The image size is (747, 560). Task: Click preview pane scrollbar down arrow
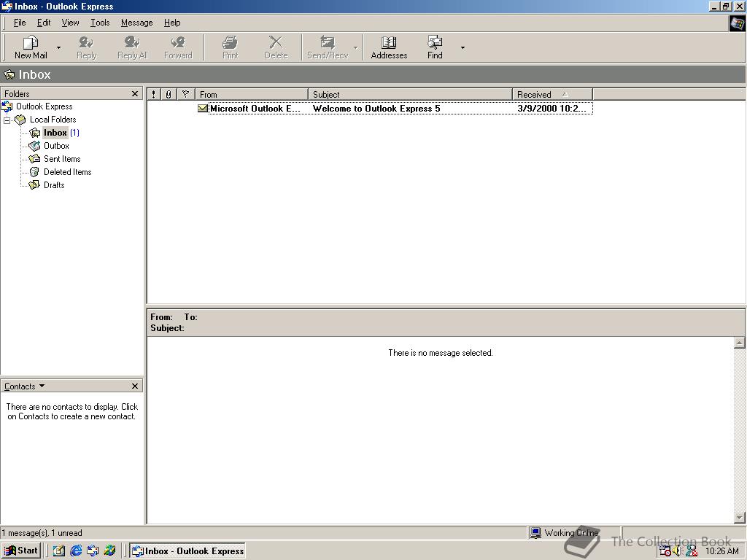tap(740, 518)
